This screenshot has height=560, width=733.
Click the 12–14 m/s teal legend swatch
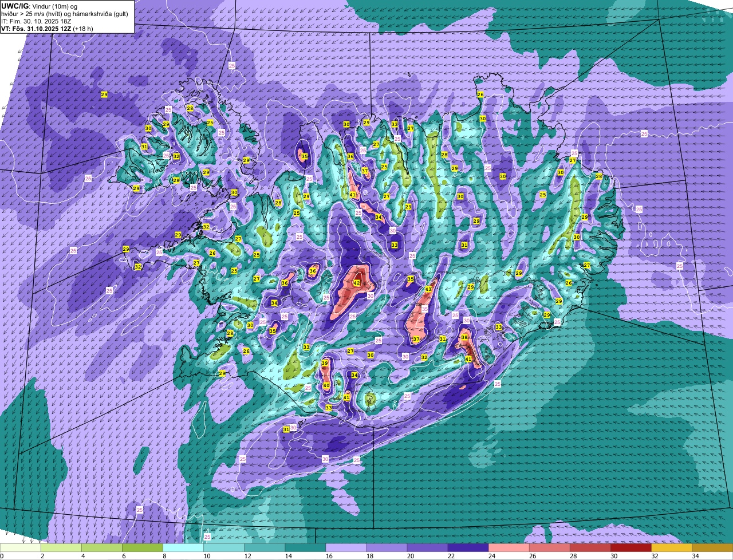[x=265, y=548]
